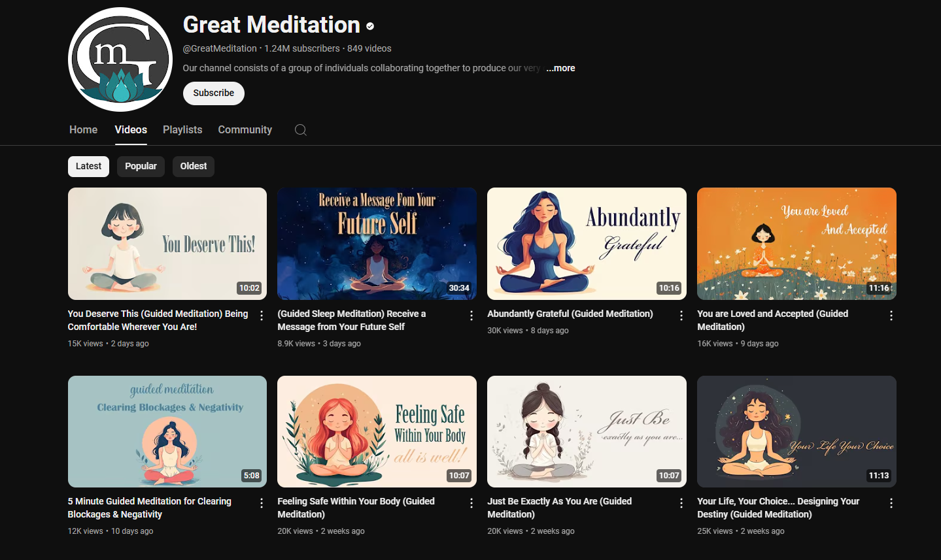Screen dimensions: 941x560
Task: Open 'You Deserve This!' video thumbnail
Action: coord(167,244)
